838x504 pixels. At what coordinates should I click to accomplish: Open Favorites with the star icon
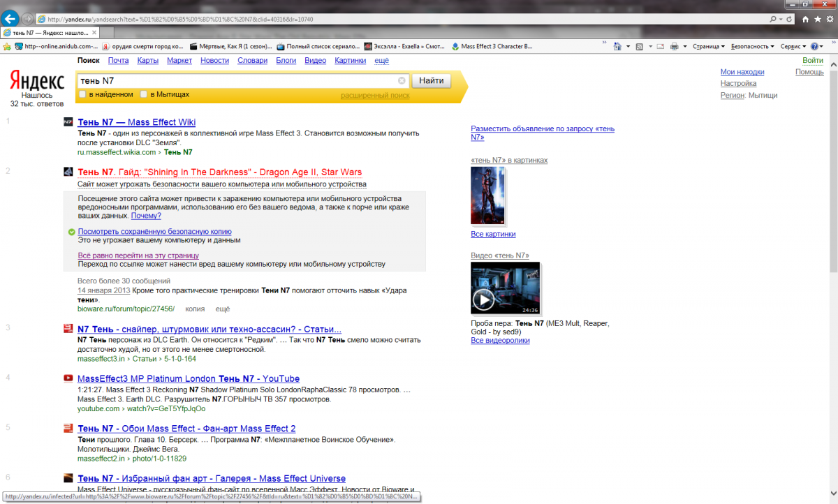(x=817, y=20)
